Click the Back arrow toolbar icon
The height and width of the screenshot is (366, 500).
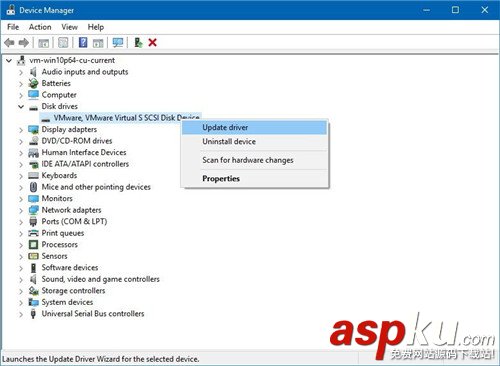pos(9,42)
